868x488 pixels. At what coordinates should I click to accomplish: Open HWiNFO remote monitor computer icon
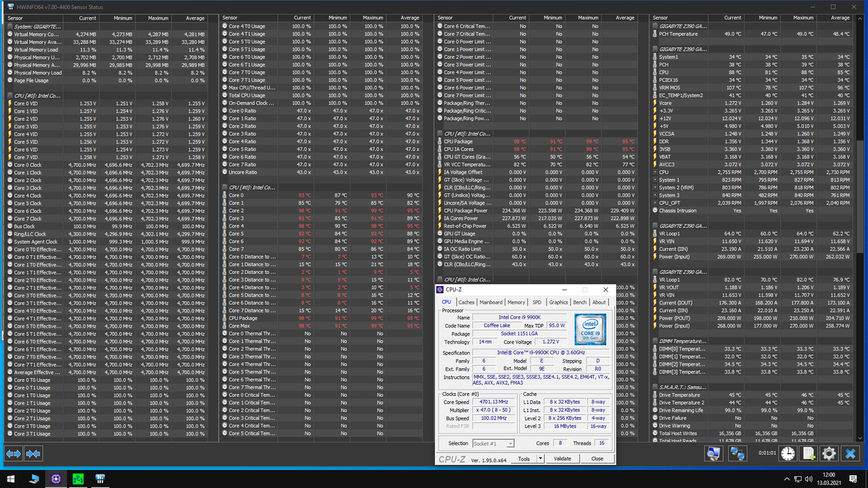[713, 453]
